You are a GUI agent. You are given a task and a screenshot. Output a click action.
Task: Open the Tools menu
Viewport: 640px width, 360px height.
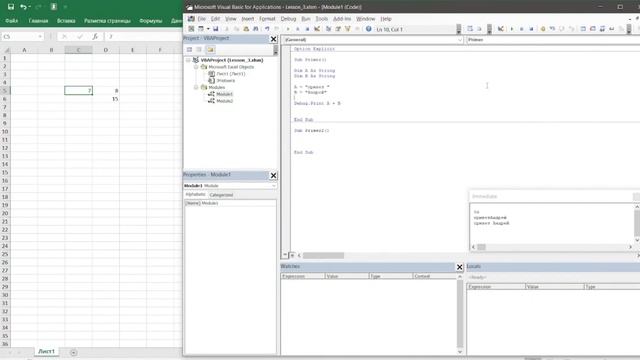point(322,19)
